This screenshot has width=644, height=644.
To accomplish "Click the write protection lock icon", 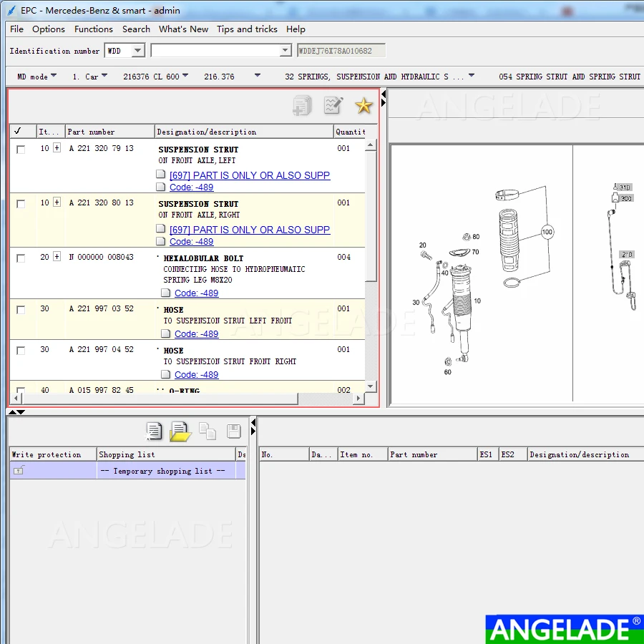I will pos(19,470).
